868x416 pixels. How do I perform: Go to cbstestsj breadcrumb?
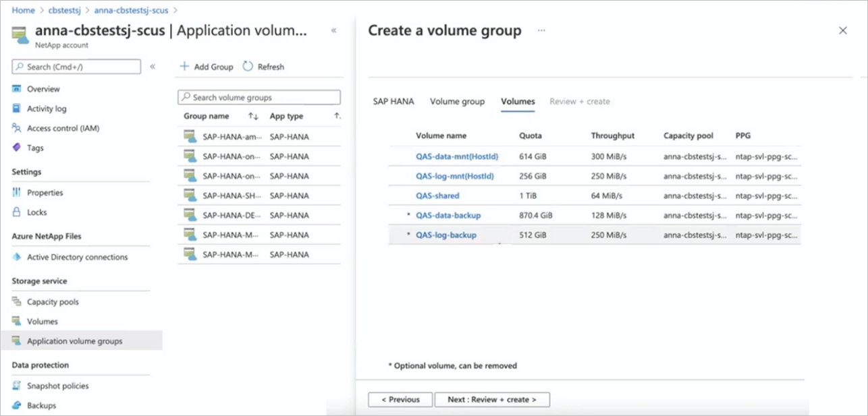65,10
